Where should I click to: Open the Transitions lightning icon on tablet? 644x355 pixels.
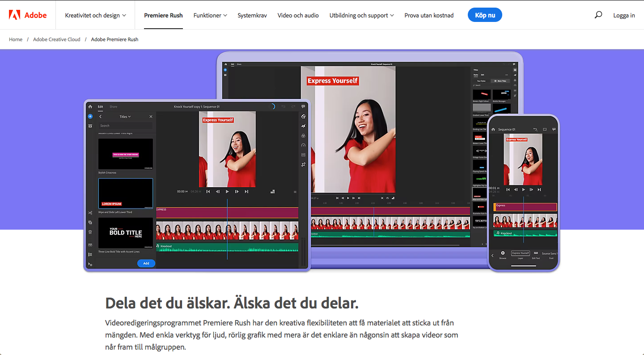303,126
